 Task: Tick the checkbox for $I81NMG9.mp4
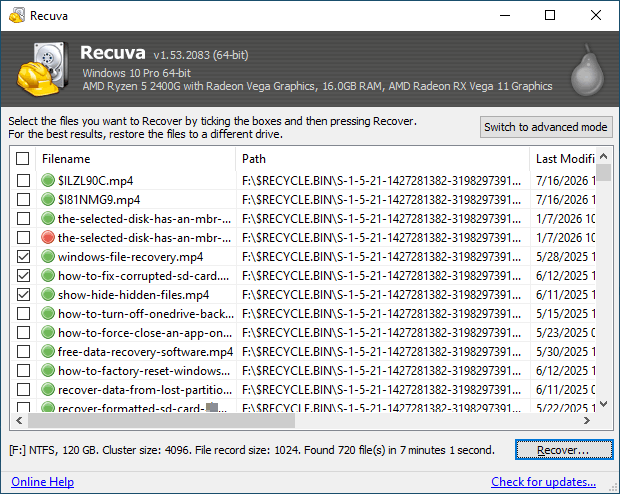coord(23,199)
